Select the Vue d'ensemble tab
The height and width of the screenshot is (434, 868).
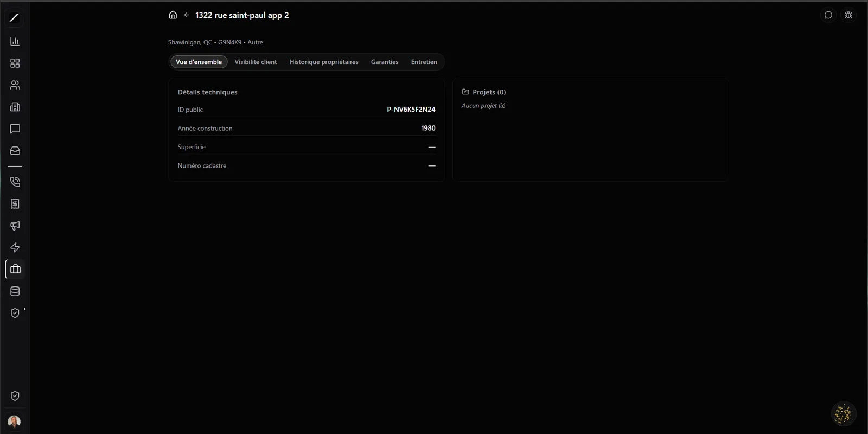199,62
